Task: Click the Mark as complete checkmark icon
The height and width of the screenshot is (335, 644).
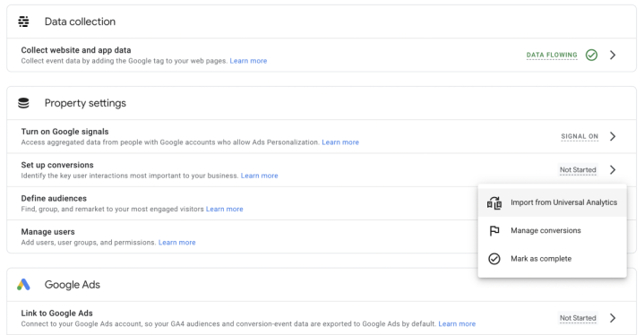Action: pos(494,259)
